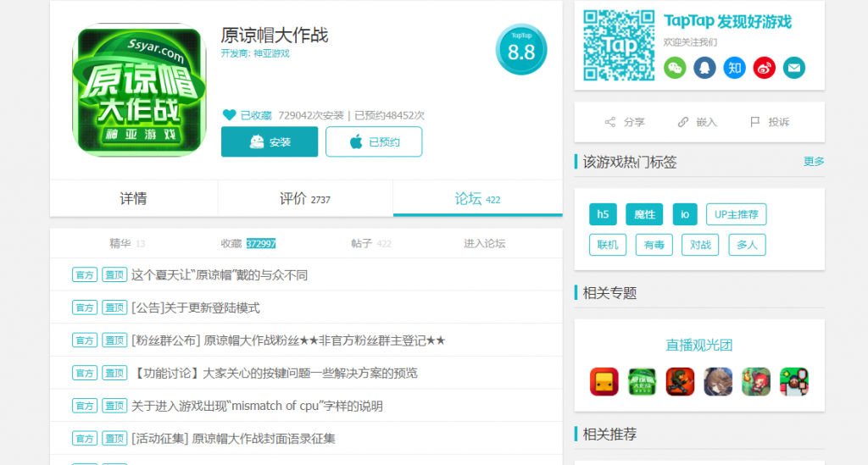This screenshot has height=465, width=868.
Task: Click 官方 badge on 更新登陆模式 post
Action: pyautogui.click(x=85, y=307)
